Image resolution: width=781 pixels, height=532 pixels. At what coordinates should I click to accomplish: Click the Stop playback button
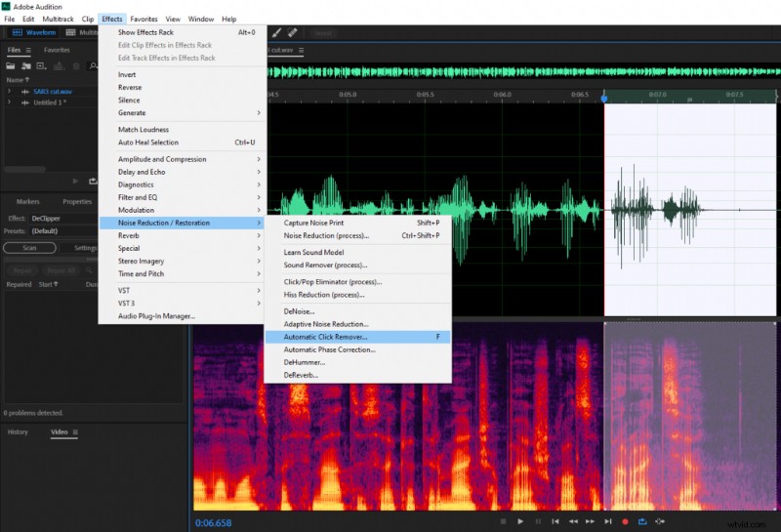[503, 521]
